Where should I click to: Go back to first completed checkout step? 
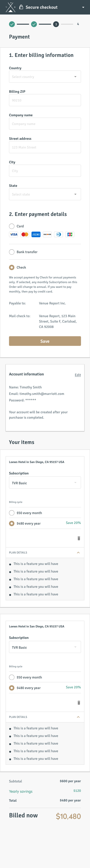pyautogui.click(x=12, y=24)
